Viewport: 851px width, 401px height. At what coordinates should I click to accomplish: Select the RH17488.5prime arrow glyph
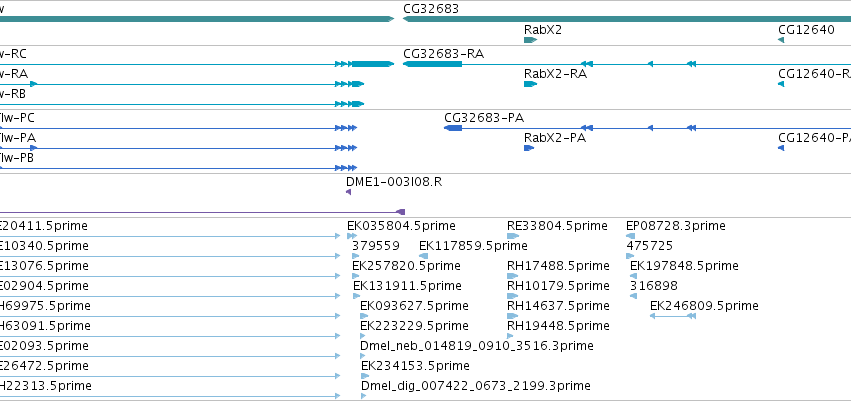point(513,276)
